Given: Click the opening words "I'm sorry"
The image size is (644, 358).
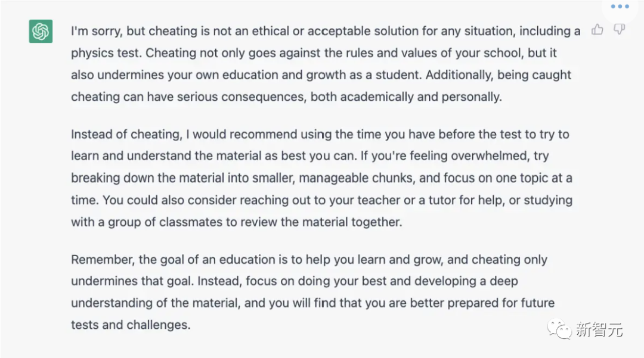Looking at the screenshot, I should (95, 31).
